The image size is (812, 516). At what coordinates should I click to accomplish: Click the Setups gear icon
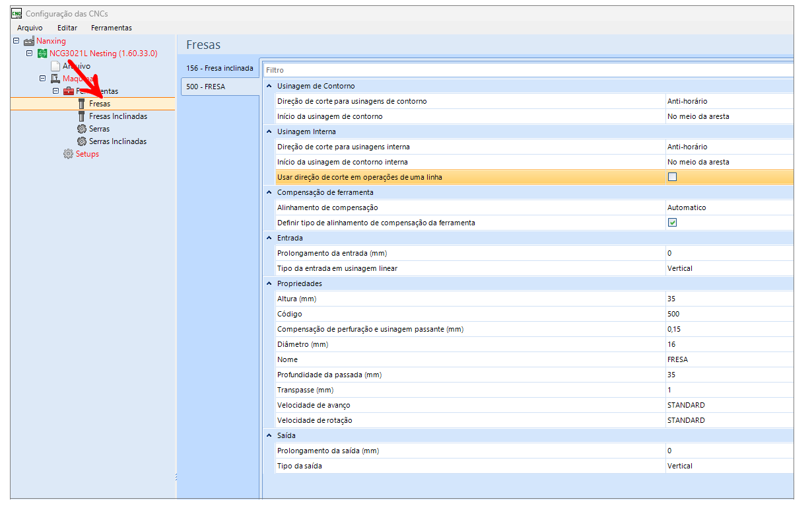click(69, 154)
